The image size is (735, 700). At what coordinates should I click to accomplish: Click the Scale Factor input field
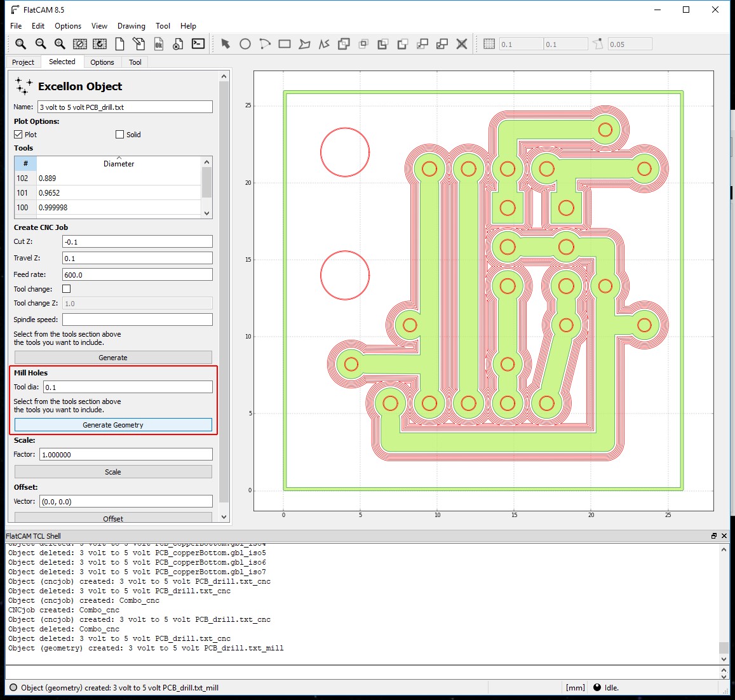tap(126, 454)
